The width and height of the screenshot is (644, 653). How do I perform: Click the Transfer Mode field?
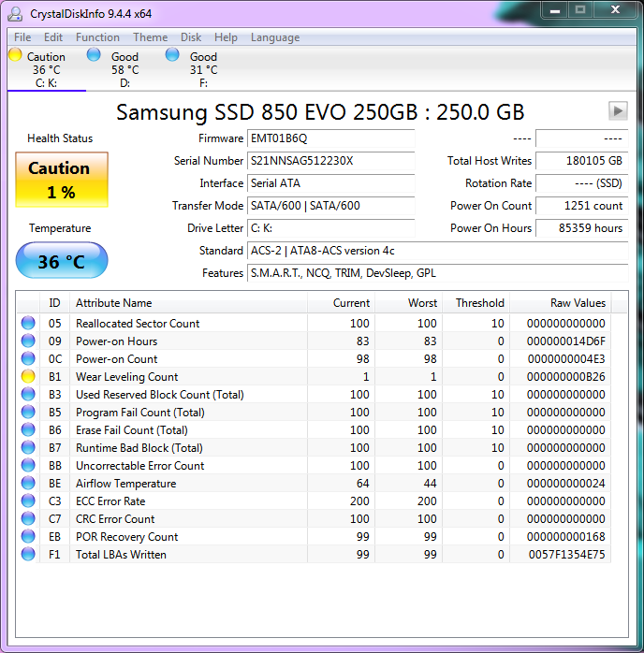[x=330, y=206]
